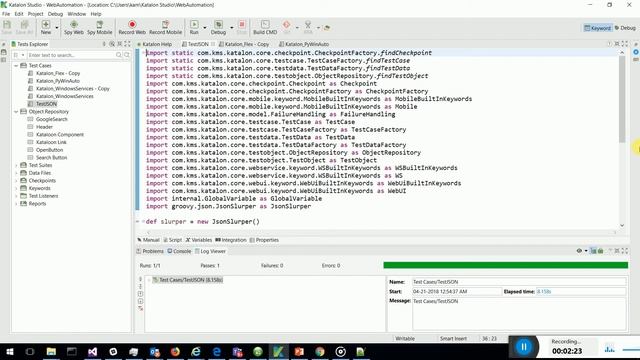The height and width of the screenshot is (360, 640).
Task: Open Chrome from the taskbar
Action: (x=320, y=351)
